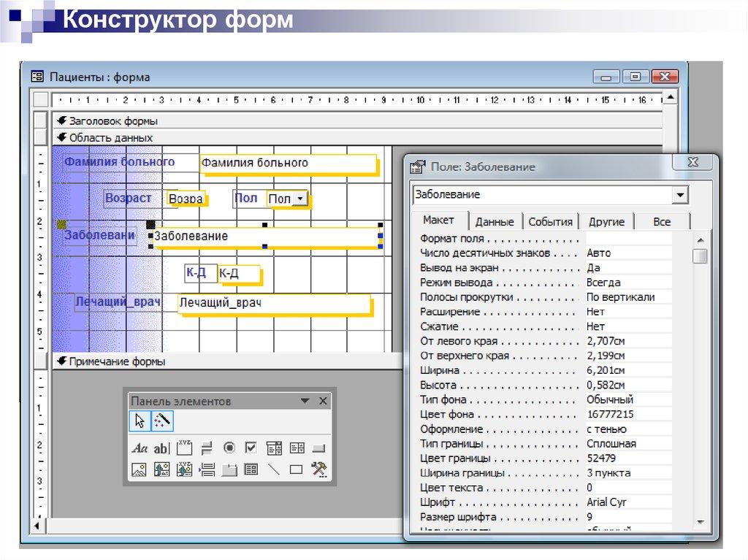The image size is (748, 560).
Task: Choose the Combo Box tool in toolbox
Action: pyautogui.click(x=275, y=448)
